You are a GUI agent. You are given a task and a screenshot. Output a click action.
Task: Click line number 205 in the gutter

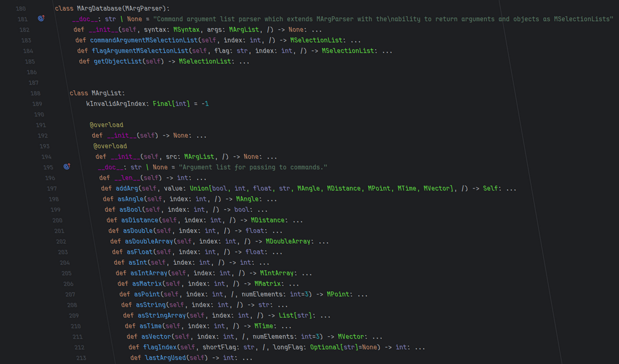point(67,273)
